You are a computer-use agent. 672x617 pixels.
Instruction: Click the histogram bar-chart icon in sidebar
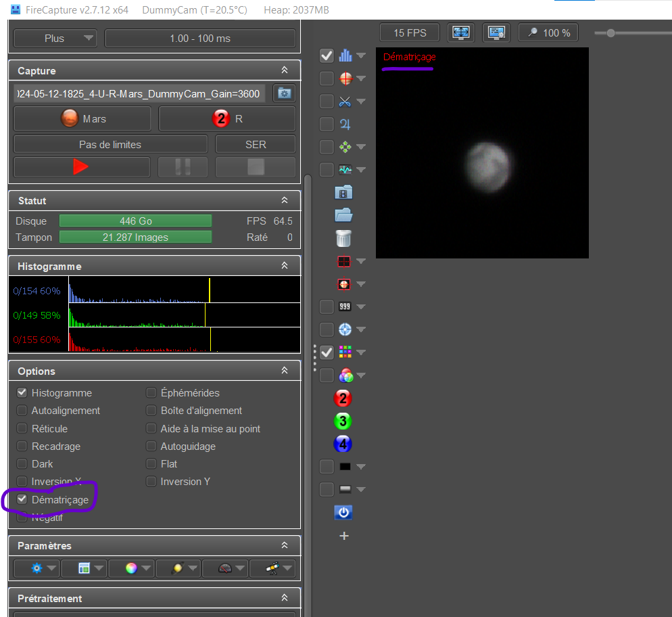click(x=345, y=55)
